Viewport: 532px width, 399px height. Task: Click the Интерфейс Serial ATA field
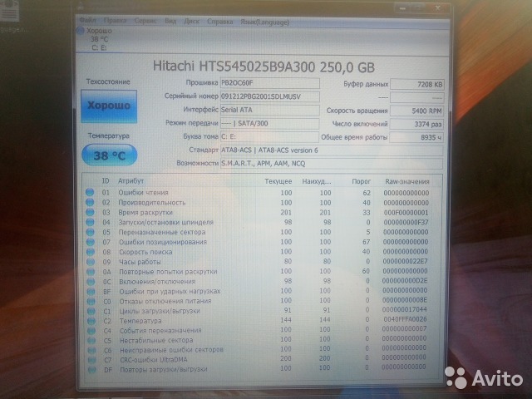click(269, 110)
